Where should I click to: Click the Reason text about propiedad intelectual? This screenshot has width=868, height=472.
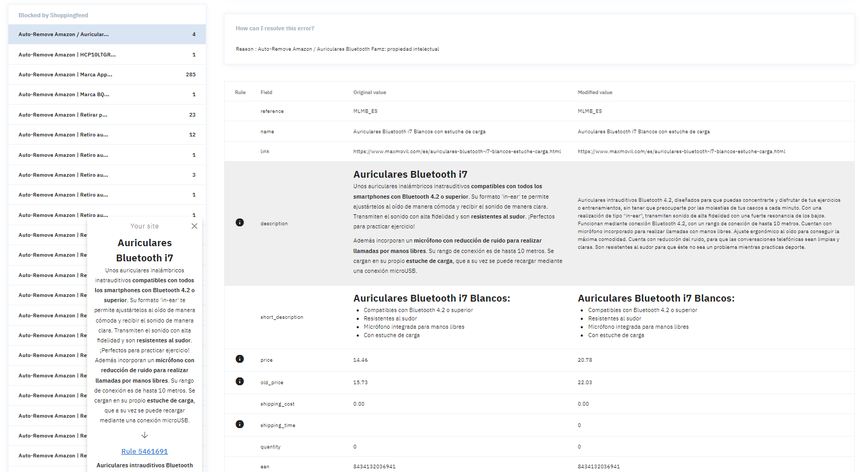337,49
